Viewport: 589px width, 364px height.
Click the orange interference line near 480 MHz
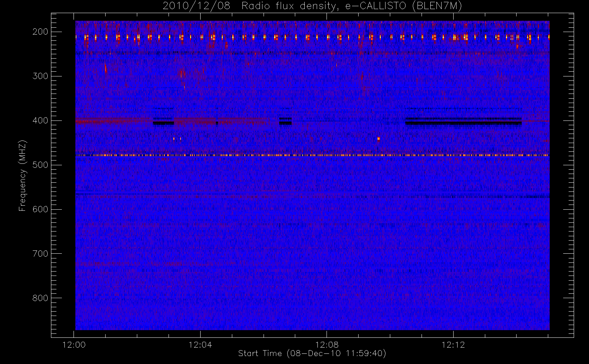point(312,155)
